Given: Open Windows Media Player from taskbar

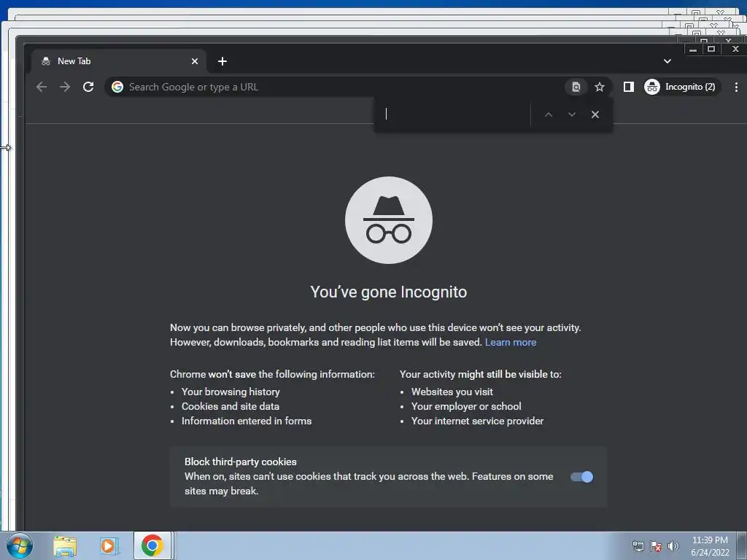Looking at the screenshot, I should coord(109,546).
